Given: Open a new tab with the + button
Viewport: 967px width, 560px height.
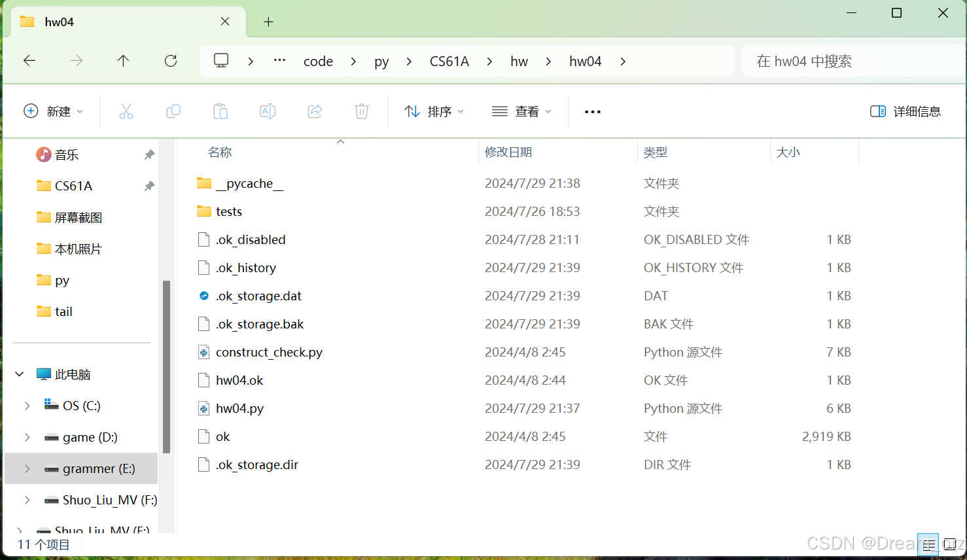Looking at the screenshot, I should point(268,22).
